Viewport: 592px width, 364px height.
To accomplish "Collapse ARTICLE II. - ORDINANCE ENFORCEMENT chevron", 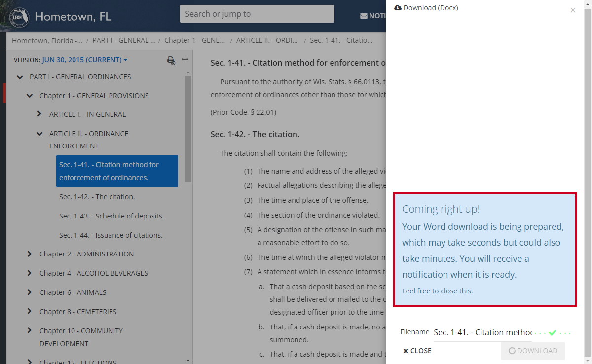I will click(x=39, y=134).
